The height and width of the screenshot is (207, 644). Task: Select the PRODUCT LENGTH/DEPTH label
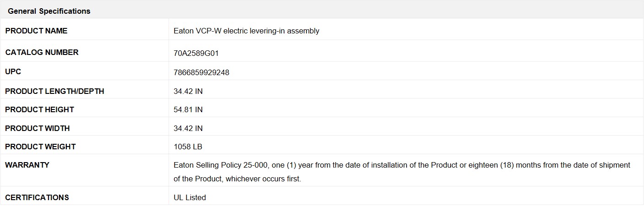[x=54, y=91]
